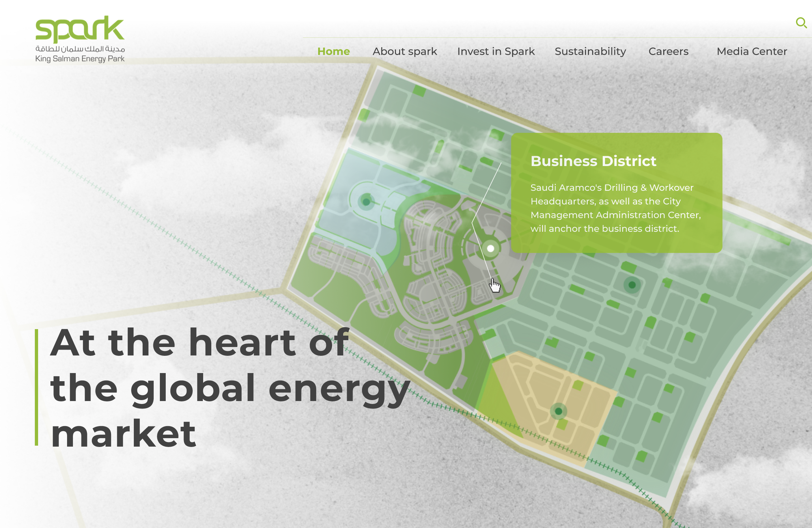
Task: Click hotspot marker in light blue zone
Action: [x=366, y=201]
